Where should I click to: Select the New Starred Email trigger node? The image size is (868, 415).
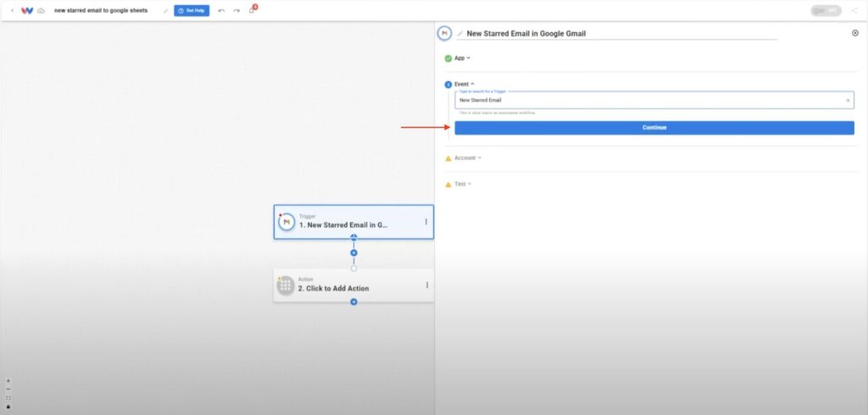click(353, 222)
